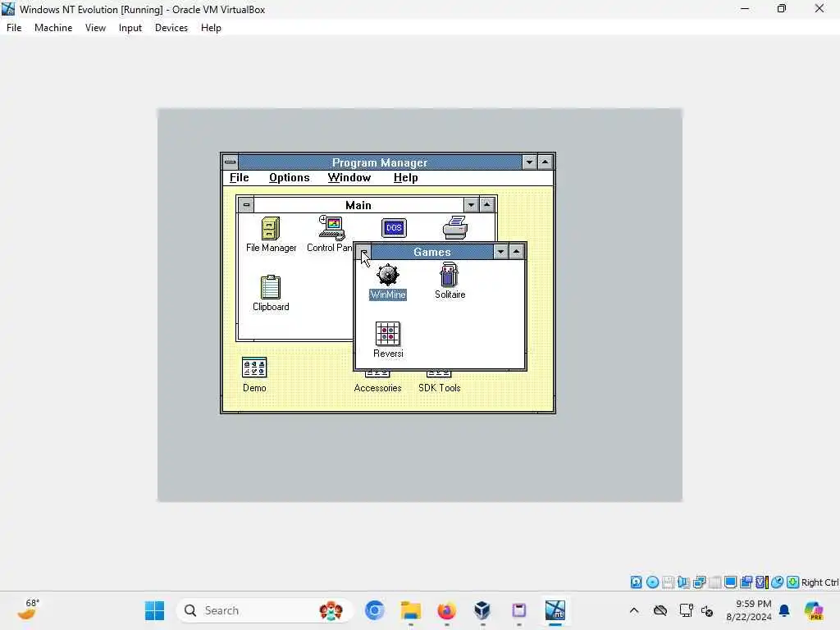Screen dimensions: 840x630
Task: Click the taskbar Search box
Action: tap(265, 610)
